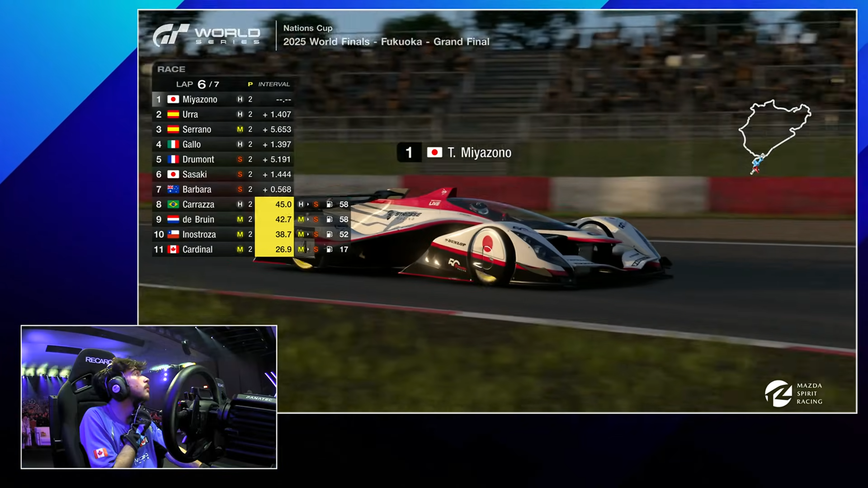Click Gallo's name in the leaderboard
The height and width of the screenshot is (488, 868).
[192, 145]
